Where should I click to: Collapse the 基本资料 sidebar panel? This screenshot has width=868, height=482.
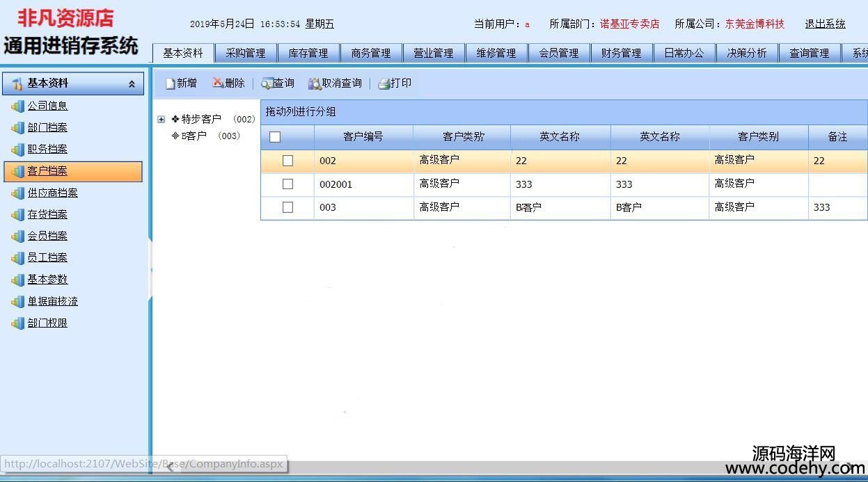click(132, 84)
